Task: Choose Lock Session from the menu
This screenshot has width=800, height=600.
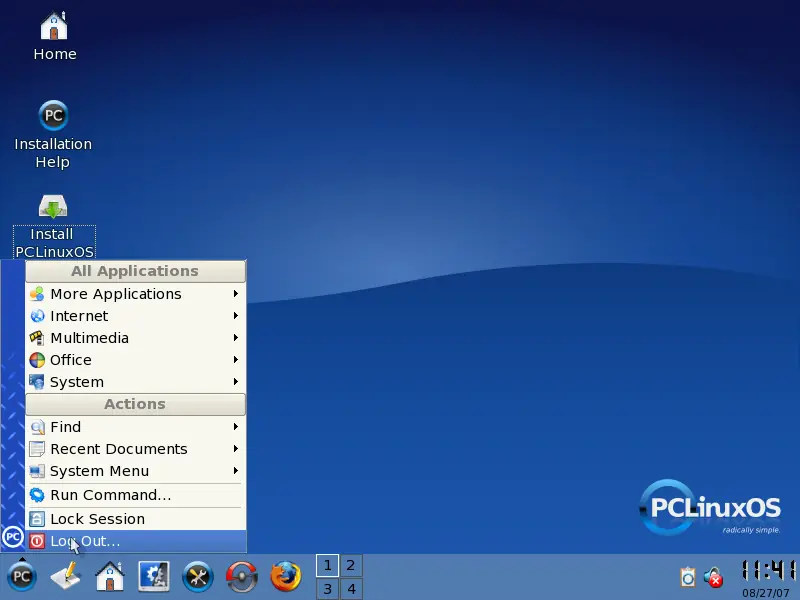Action: [x=136, y=519]
